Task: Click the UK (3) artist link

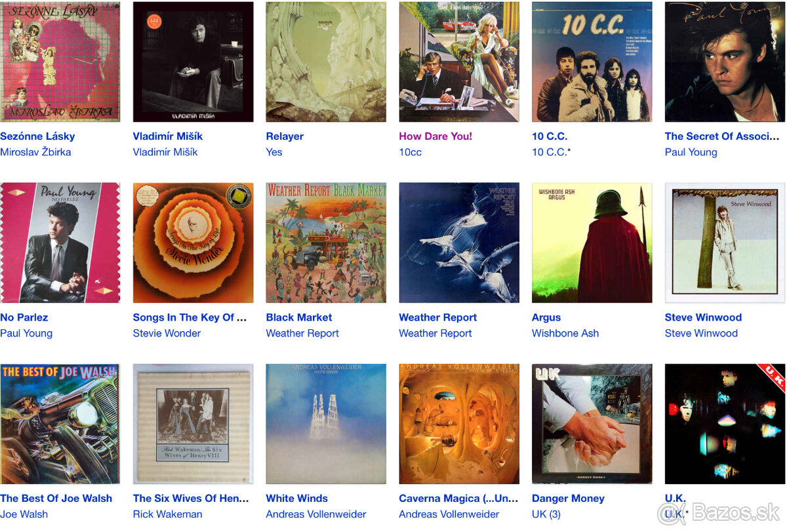Action: click(546, 514)
